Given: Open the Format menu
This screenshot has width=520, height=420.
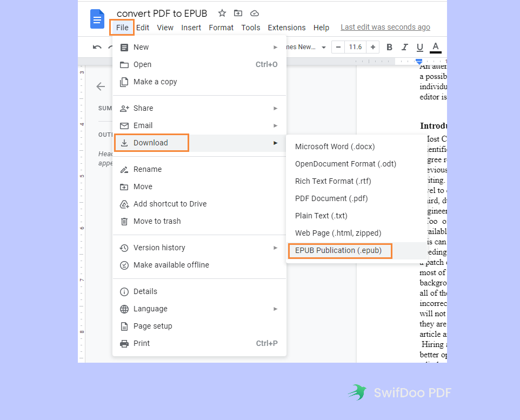Looking at the screenshot, I should [x=221, y=28].
